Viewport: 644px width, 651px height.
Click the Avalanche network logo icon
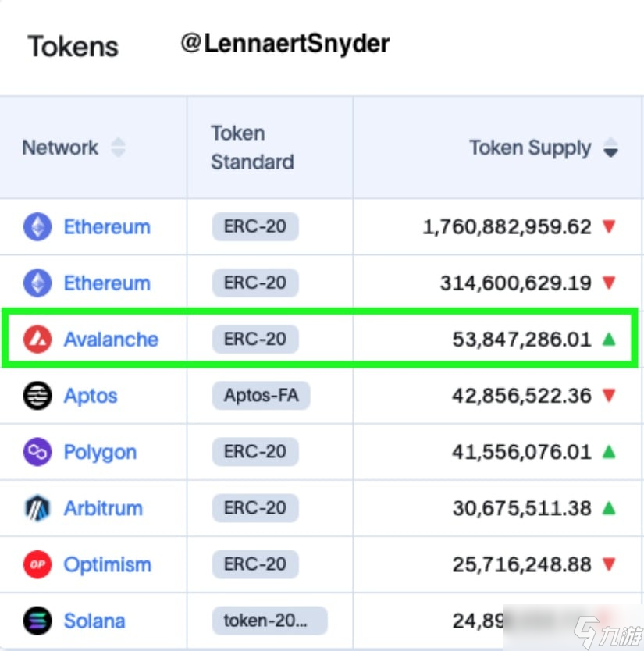[x=37, y=340]
